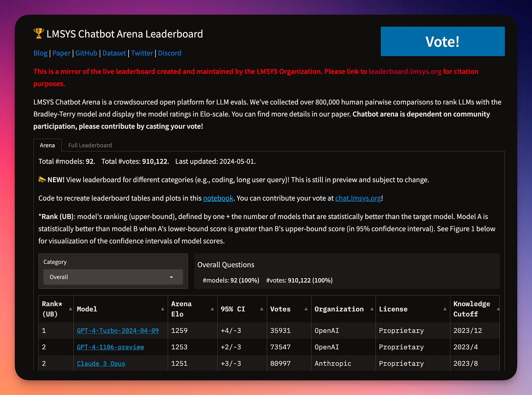The width and height of the screenshot is (532, 395).
Task: Sort by Model column arrow
Action: coord(163,309)
